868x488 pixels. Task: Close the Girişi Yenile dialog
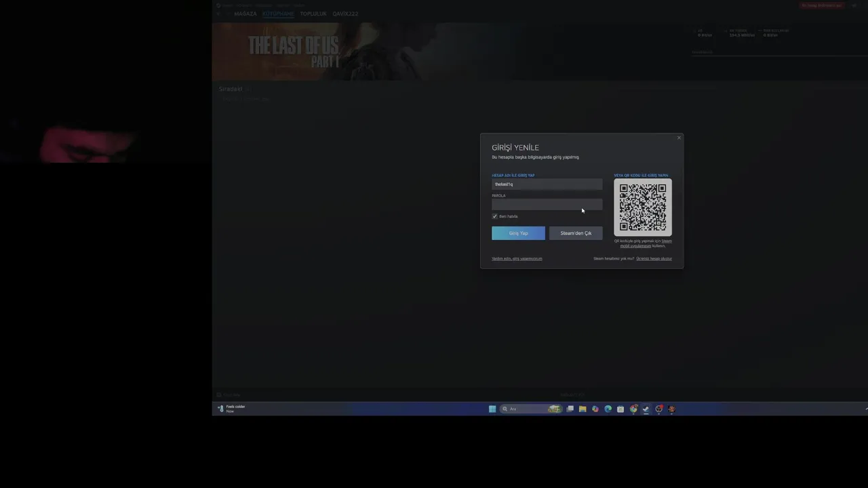pyautogui.click(x=679, y=138)
